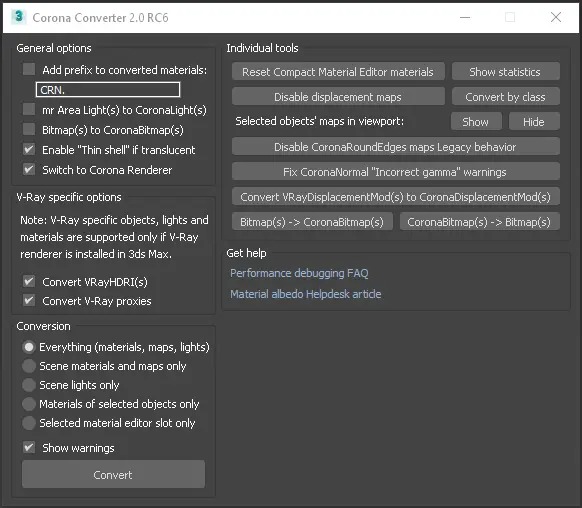Viewport: 582px width, 508px height.
Task: Select Scene materials and maps only radio
Action: [29, 366]
